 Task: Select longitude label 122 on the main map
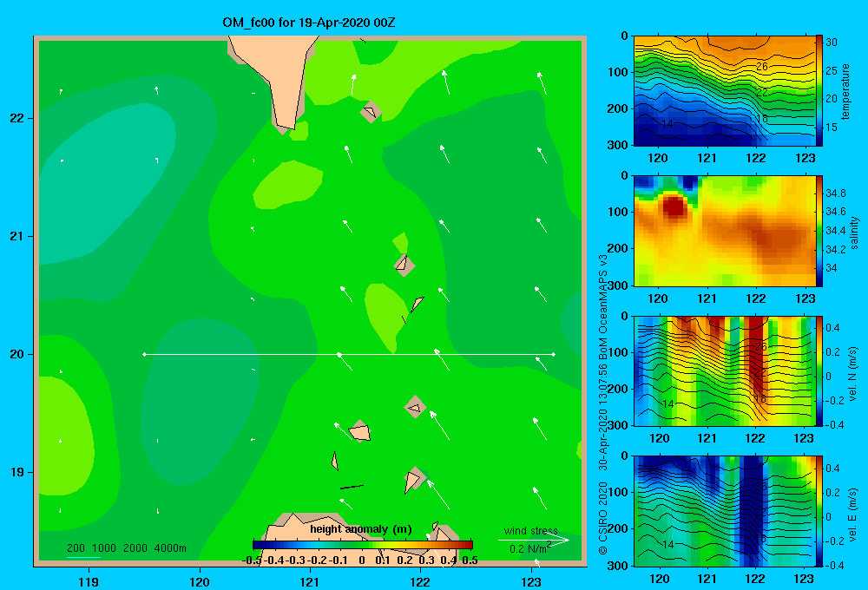(x=420, y=581)
